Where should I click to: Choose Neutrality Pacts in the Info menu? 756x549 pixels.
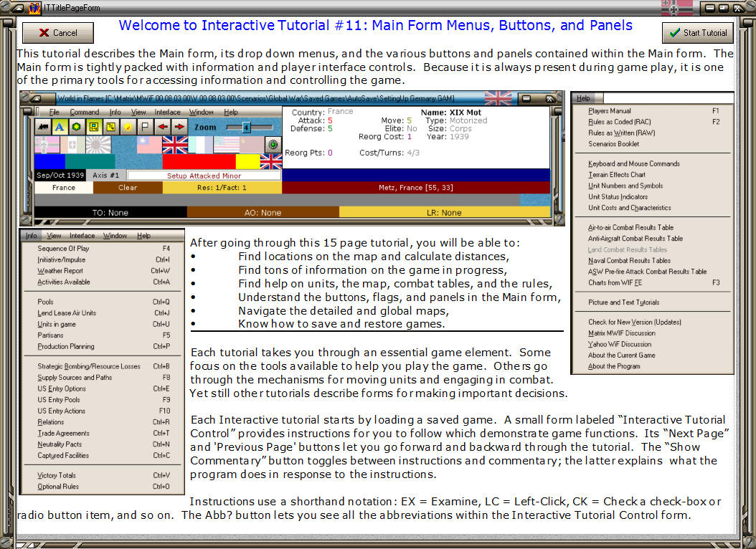click(103, 444)
